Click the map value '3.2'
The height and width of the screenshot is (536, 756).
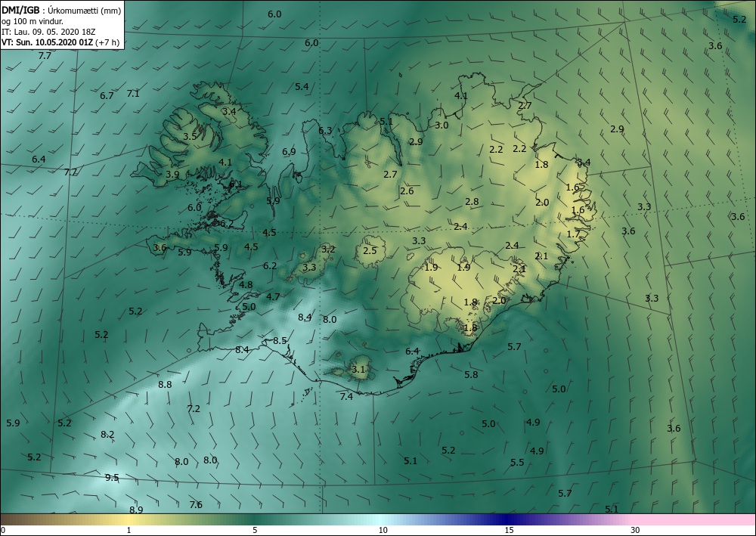click(x=328, y=249)
